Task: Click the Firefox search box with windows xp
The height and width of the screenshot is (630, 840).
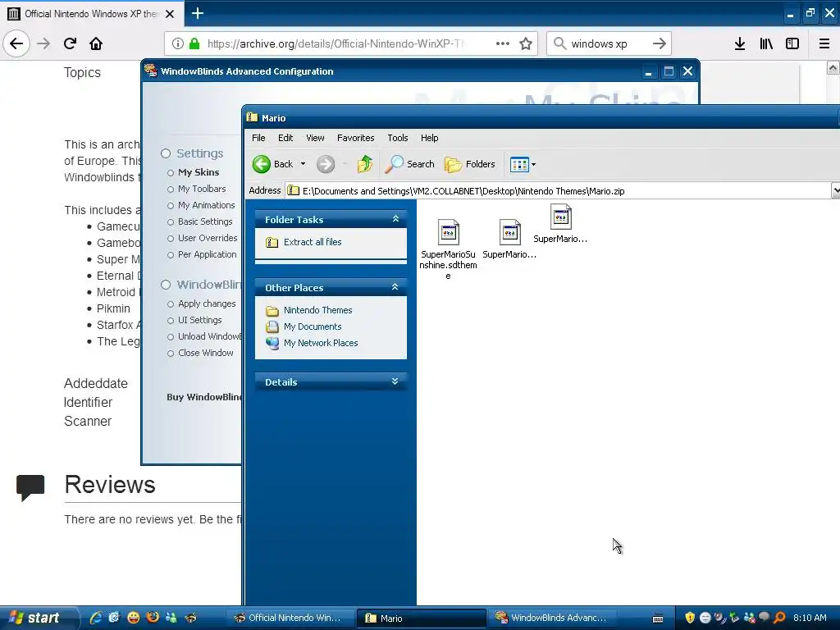Action: pyautogui.click(x=608, y=43)
